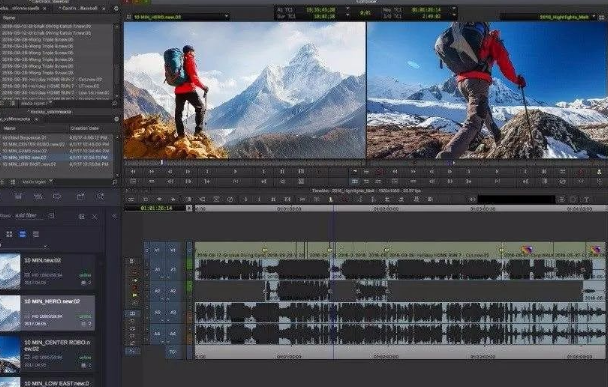Click the 10 MIN_CENTER ROBO card thumbnail

(10, 354)
